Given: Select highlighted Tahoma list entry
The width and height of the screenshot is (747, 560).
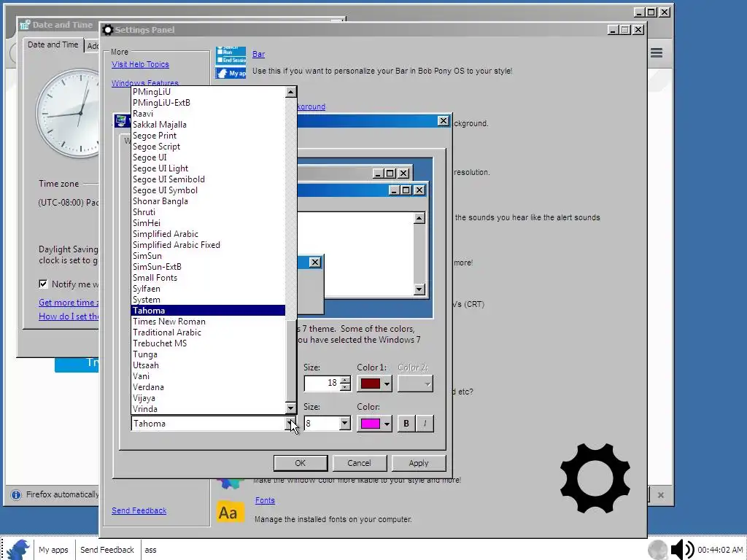Looking at the screenshot, I should pyautogui.click(x=208, y=311).
